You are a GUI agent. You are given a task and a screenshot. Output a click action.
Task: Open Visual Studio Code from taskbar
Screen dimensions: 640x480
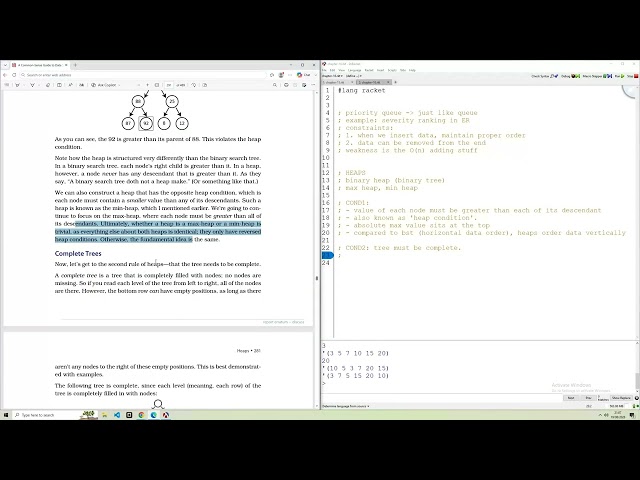coord(117,415)
